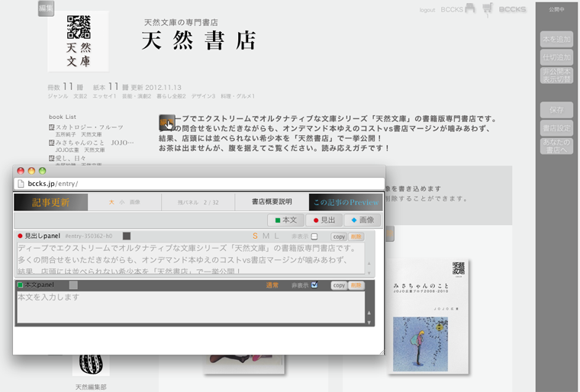Click copy button on 見出しpanel
This screenshot has width=580, height=392.
pyautogui.click(x=339, y=236)
